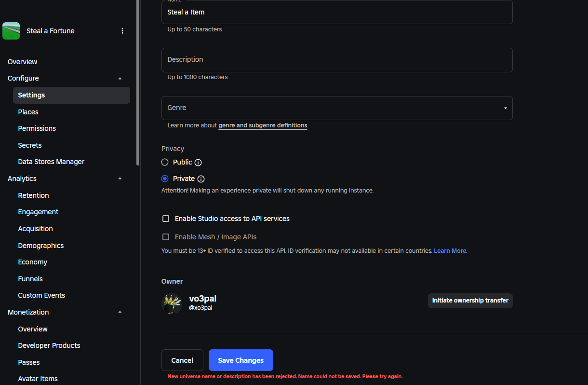Enable Studio access to API services

click(x=166, y=219)
